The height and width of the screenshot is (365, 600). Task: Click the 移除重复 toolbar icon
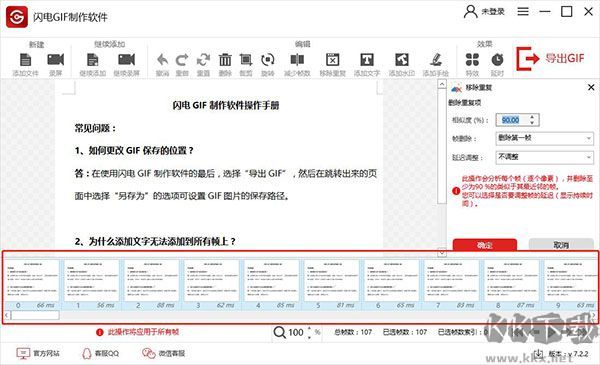pos(333,60)
